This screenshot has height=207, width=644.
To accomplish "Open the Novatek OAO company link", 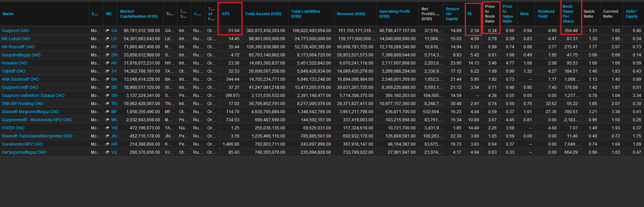I will pos(14,63).
